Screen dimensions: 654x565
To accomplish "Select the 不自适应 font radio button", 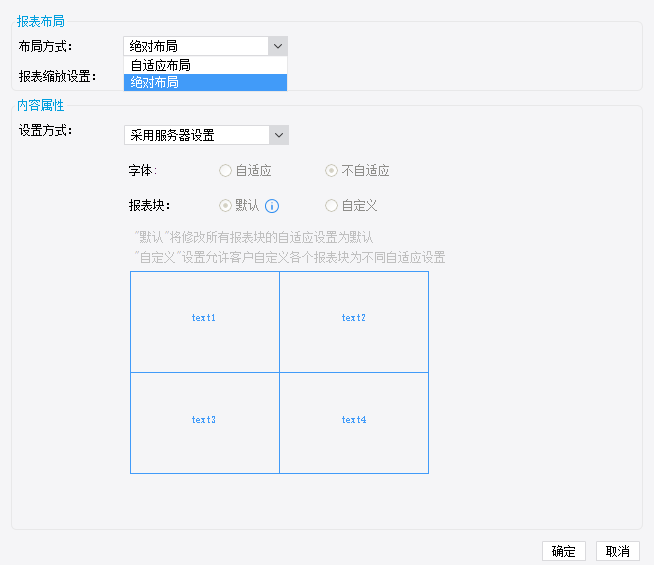I will click(x=331, y=171).
